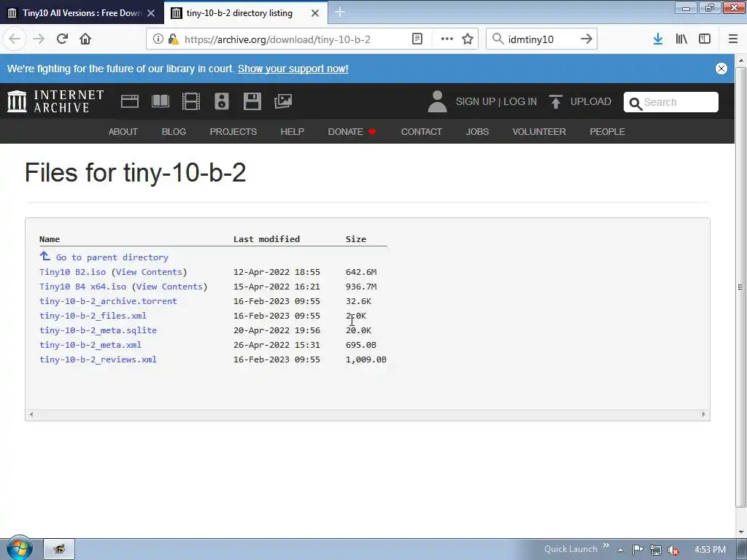This screenshot has height=560, width=747.
Task: Submit the idmtiny10 search with arrow button
Action: (587, 39)
